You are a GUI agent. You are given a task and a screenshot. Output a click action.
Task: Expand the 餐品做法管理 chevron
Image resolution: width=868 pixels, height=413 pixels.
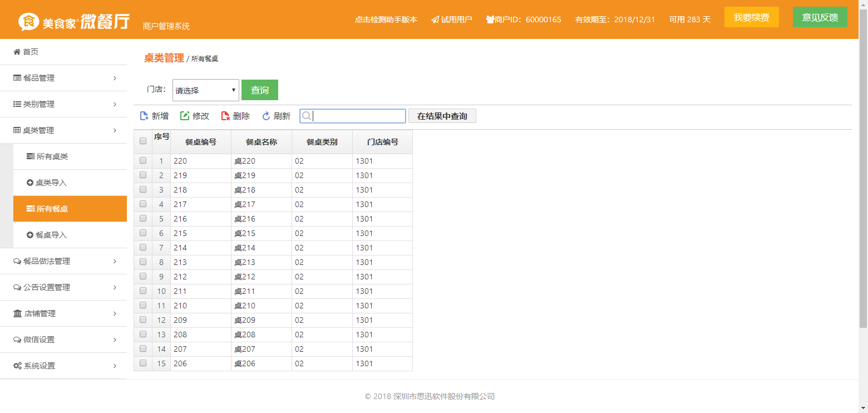click(x=115, y=261)
